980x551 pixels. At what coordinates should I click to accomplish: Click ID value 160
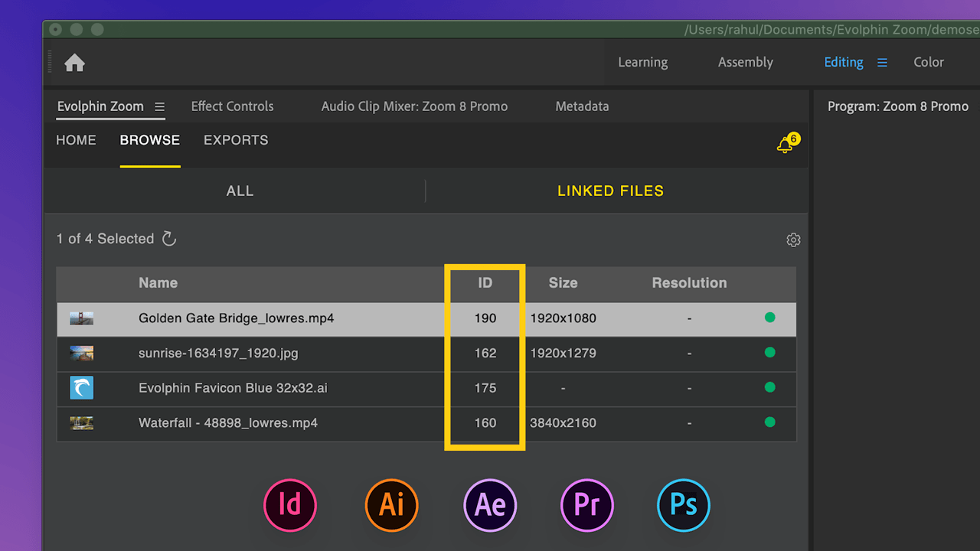pos(485,423)
